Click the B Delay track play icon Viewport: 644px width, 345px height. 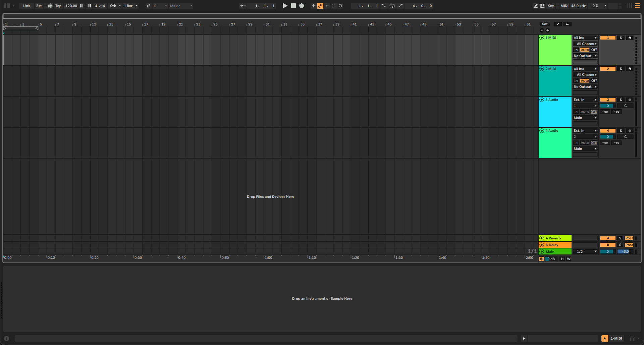pos(542,245)
